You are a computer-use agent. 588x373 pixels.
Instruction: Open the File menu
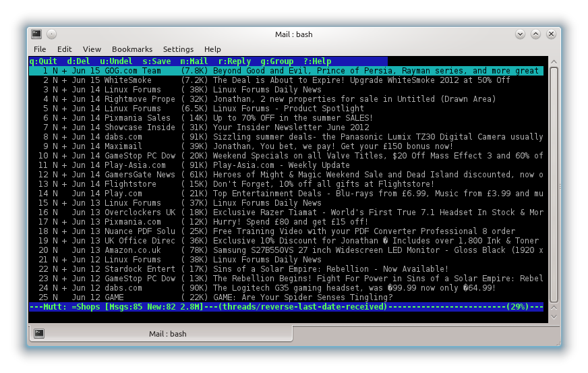tap(40, 49)
